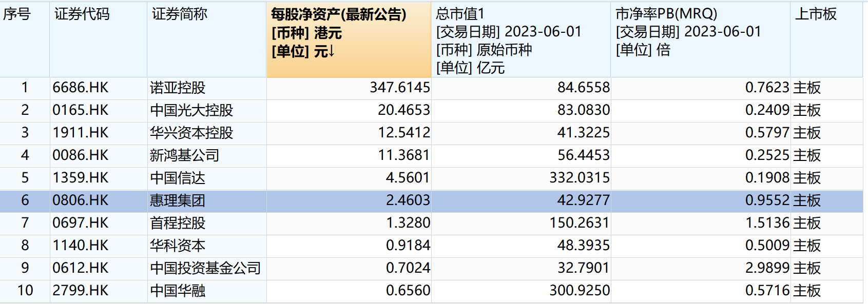Click PB ratio value 2.9899
The height and width of the screenshot is (304, 868).
click(x=767, y=268)
